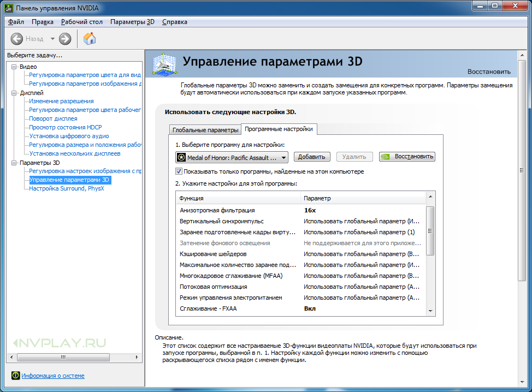Go to the Home page icon
The height and width of the screenshot is (392, 532).
tap(90, 38)
